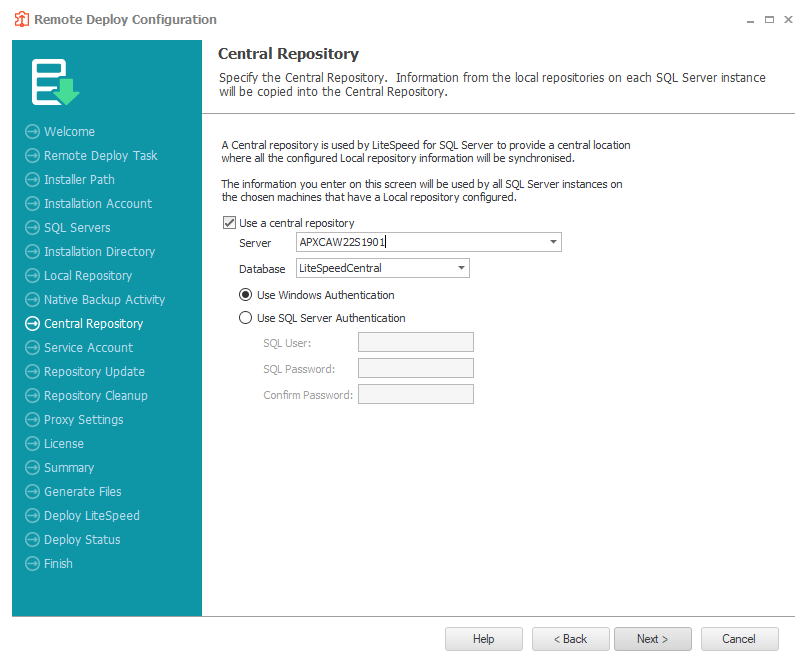802x662 pixels.
Task: Uncheck Use a central repository
Action: [x=229, y=223]
